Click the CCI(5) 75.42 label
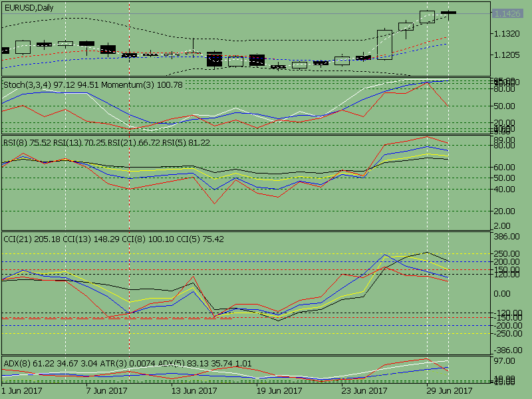Screen dimensions: 532x399 coord(200,239)
